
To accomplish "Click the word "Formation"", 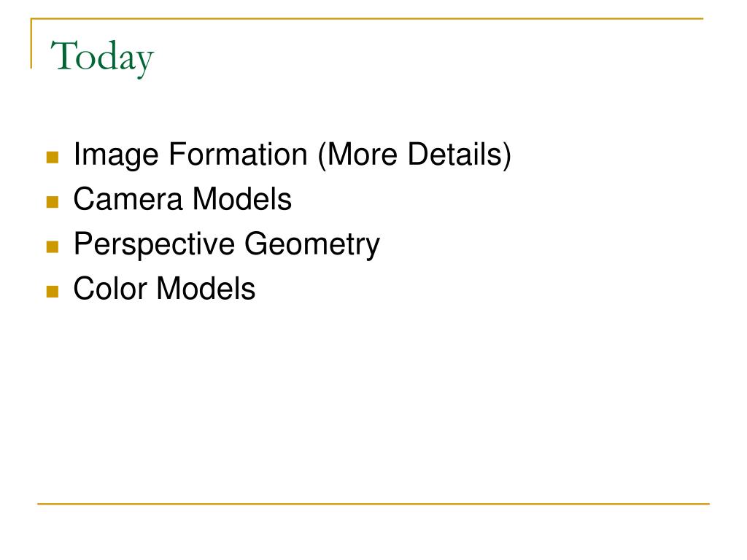I will [239, 155].
